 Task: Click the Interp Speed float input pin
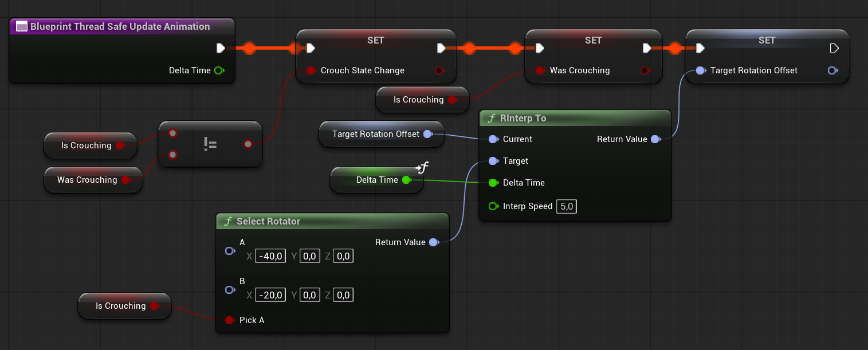pyautogui.click(x=493, y=206)
